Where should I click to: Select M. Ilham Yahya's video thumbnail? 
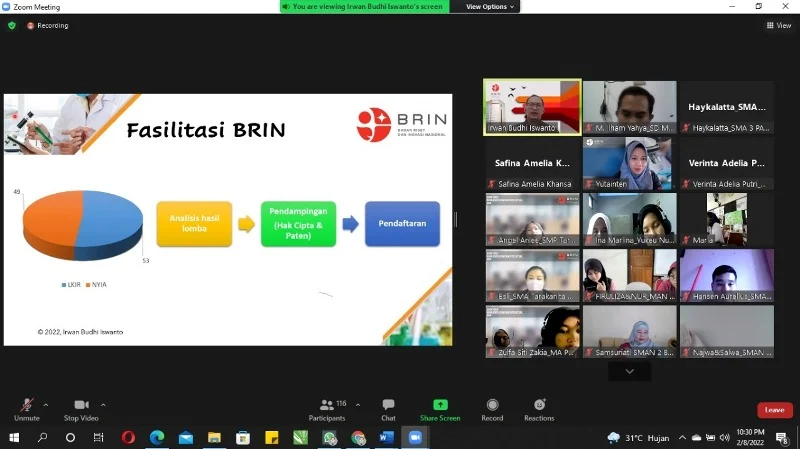coord(630,107)
